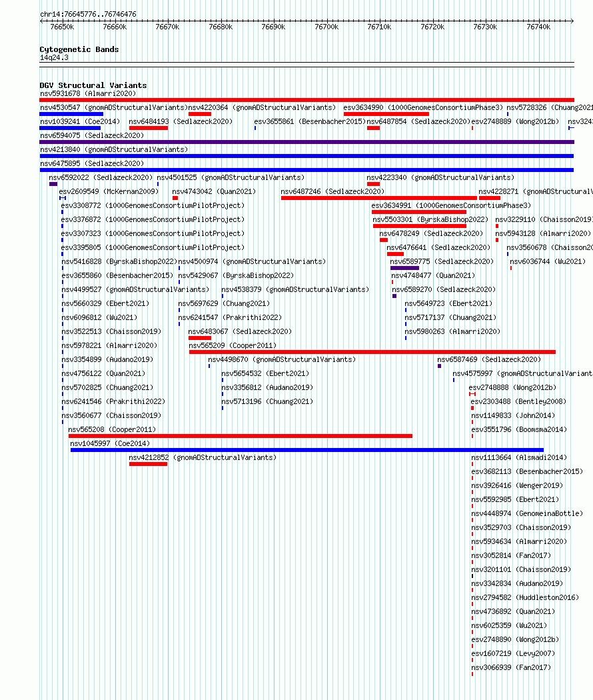Open variant nsv6241547 (Prakrithi2022)
This screenshot has height=700, width=593.
[x=231, y=317]
